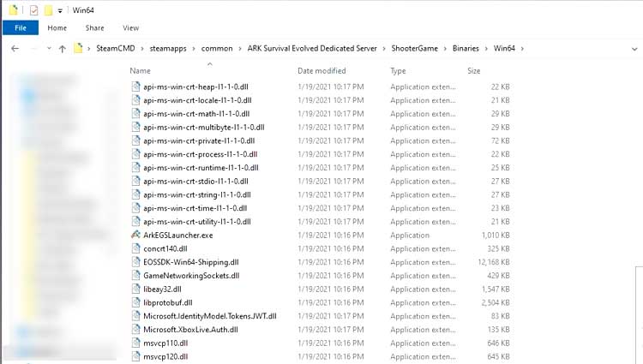Open the Share ribbon tab
Screen dimensions: 643x364
coord(94,28)
